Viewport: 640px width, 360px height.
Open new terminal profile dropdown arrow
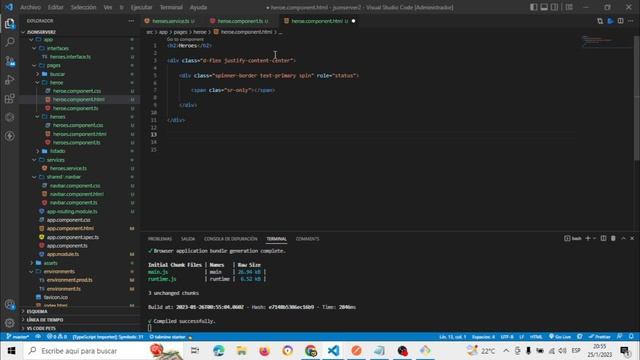click(594, 238)
